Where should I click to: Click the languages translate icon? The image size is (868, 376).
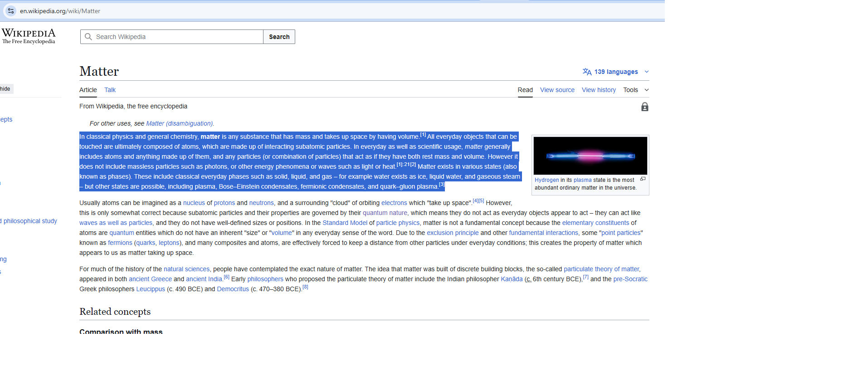point(587,72)
